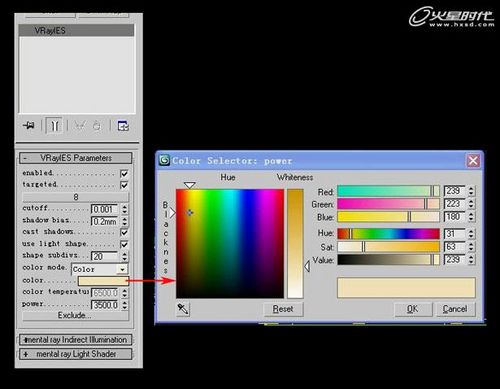Viewport: 500px width, 389px height.
Task: Expand mental ray Light Shader rollout
Action: point(76,354)
